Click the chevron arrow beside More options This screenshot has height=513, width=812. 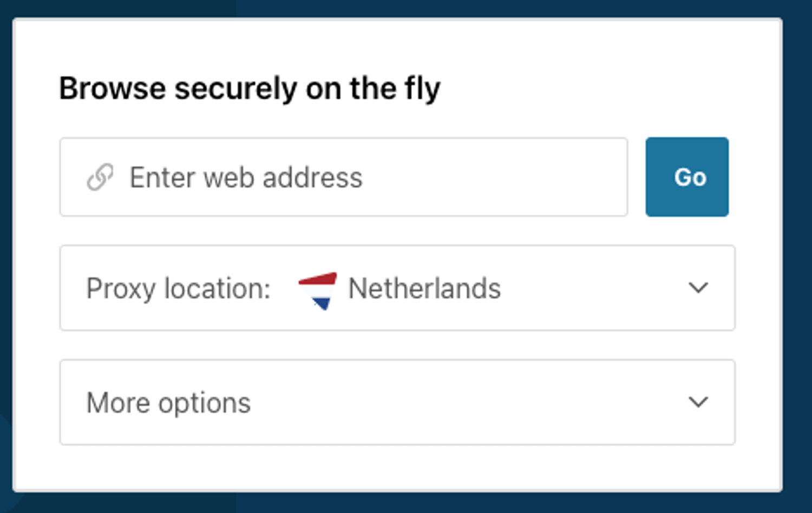click(698, 402)
